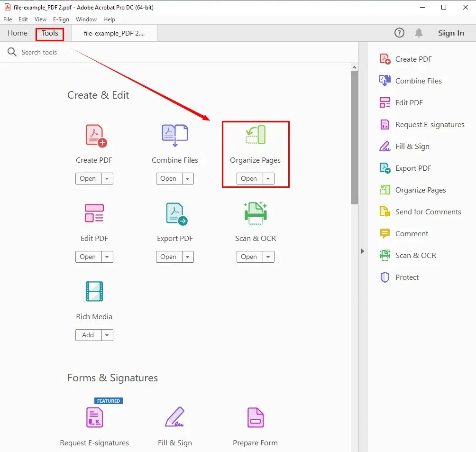The width and height of the screenshot is (476, 452).
Task: Select the Fill & Sign icon
Action: click(x=174, y=417)
